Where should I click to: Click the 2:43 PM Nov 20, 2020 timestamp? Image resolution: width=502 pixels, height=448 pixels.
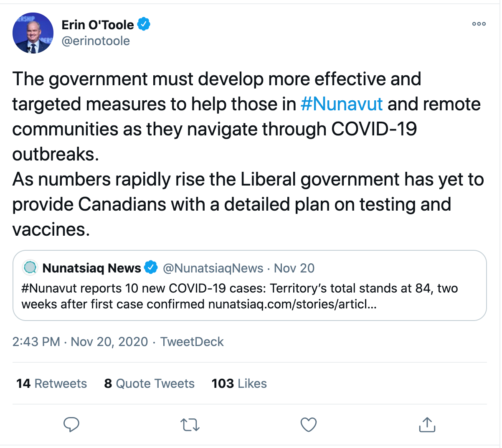[x=80, y=342]
